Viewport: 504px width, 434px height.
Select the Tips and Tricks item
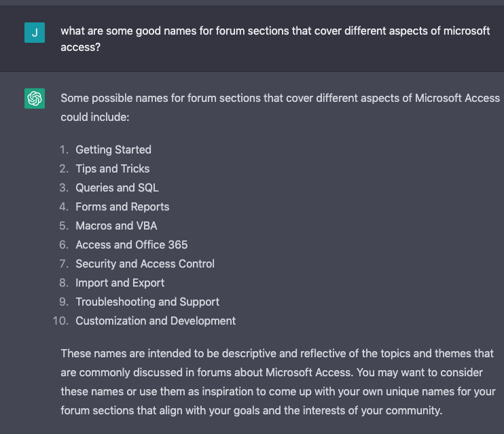tap(113, 168)
